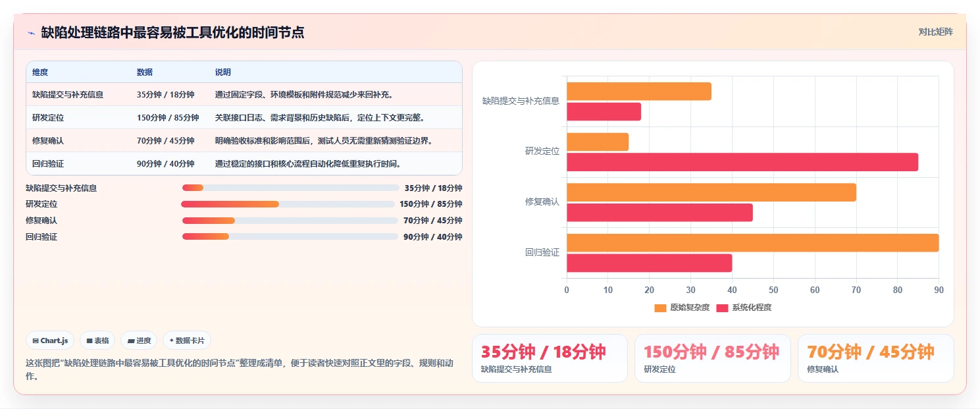Image resolution: width=980 pixels, height=409 pixels.
Task: Click the title 缺陷处理链路中最容易被工具优化的时间节点
Action: 172,33
